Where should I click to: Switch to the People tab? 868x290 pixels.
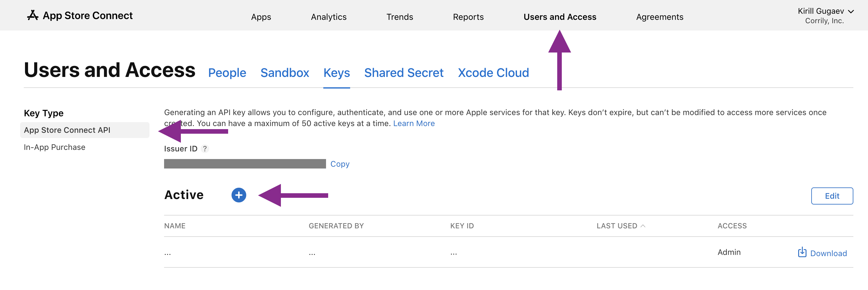tap(227, 73)
